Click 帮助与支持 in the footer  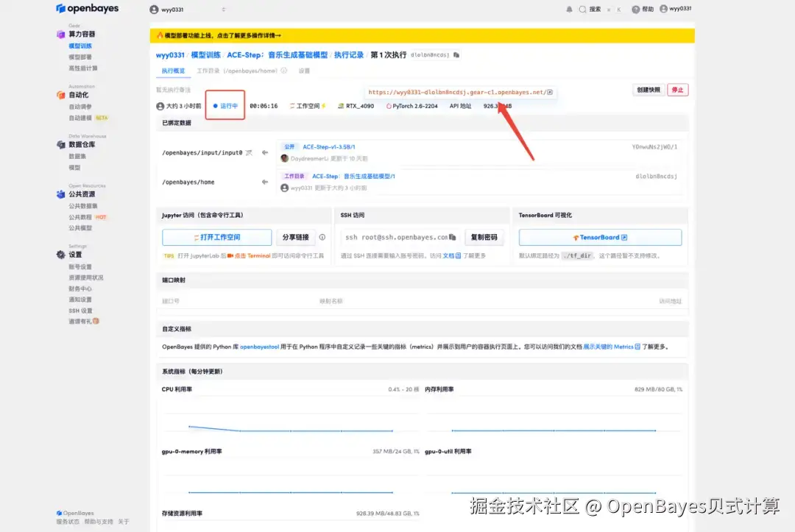pyautogui.click(x=99, y=522)
